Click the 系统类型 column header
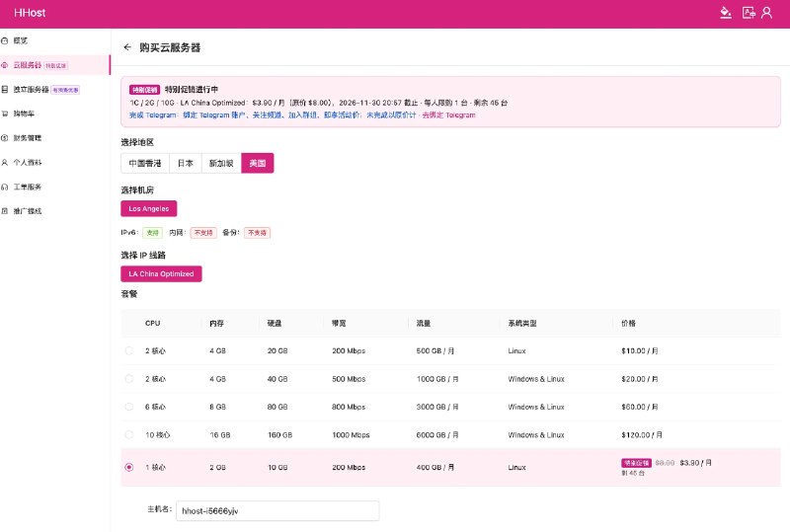This screenshot has width=790, height=532. pos(522,323)
